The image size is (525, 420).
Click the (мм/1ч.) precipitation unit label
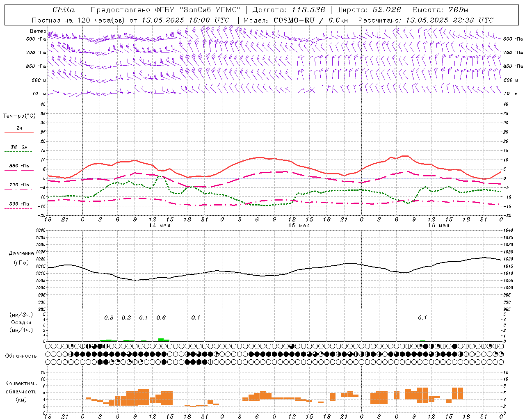(21, 330)
